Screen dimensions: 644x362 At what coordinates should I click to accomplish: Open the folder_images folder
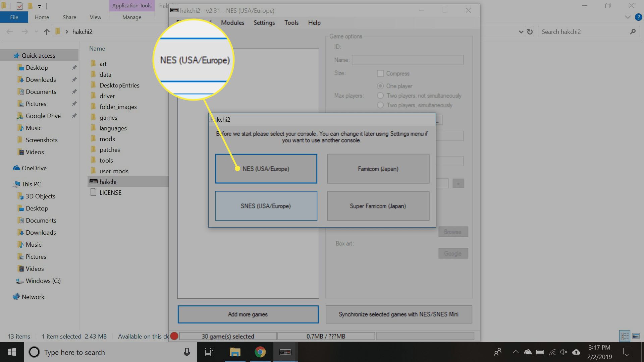coord(118,107)
